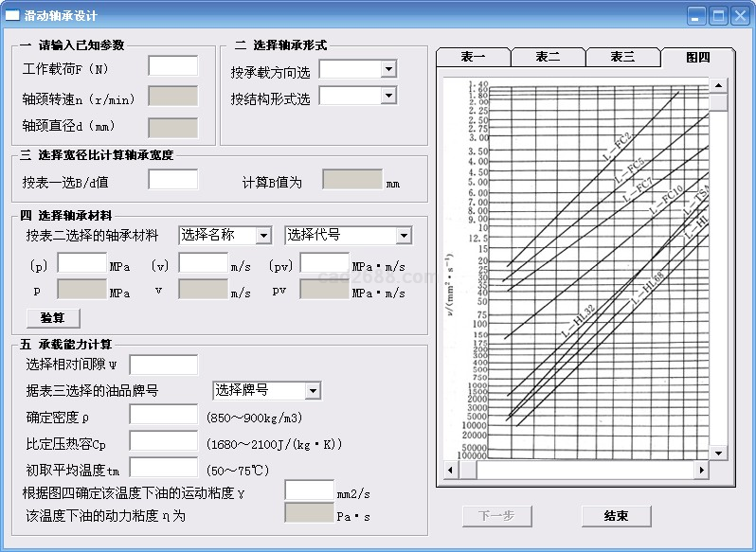
Task: Click the 确定密度 ρ input field
Action: click(x=163, y=415)
